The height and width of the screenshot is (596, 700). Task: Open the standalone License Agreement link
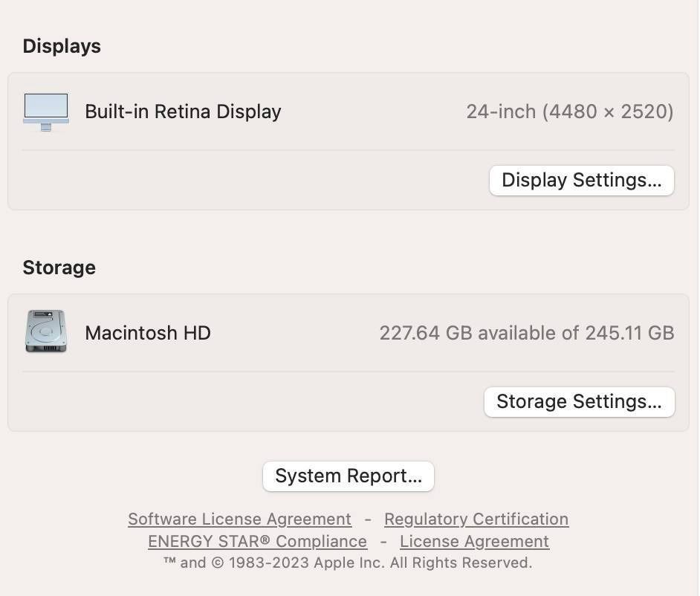(474, 541)
